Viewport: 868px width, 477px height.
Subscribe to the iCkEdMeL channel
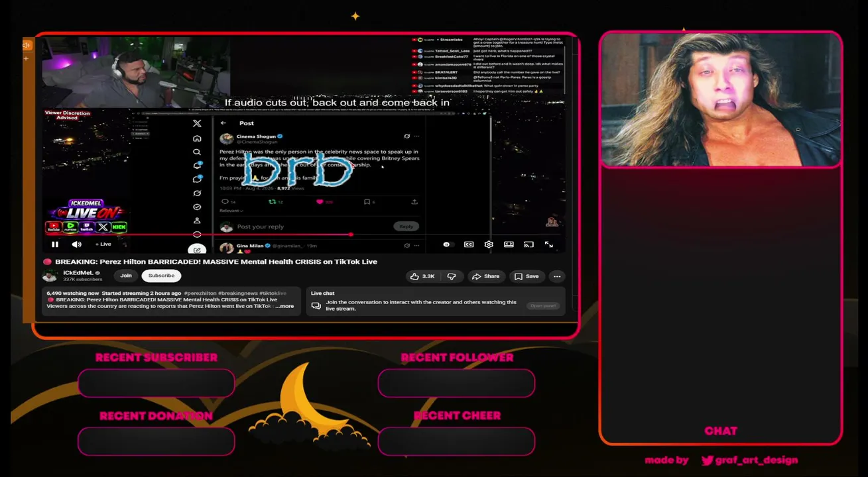click(161, 276)
